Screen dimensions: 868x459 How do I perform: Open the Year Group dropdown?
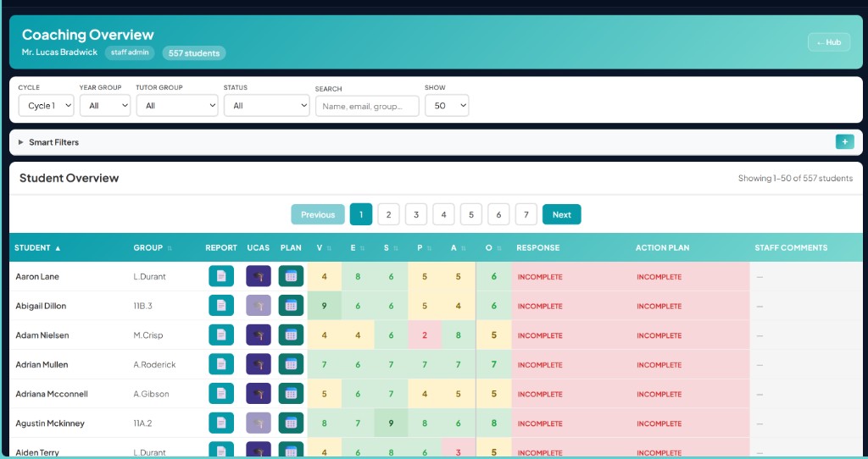pyautogui.click(x=104, y=106)
